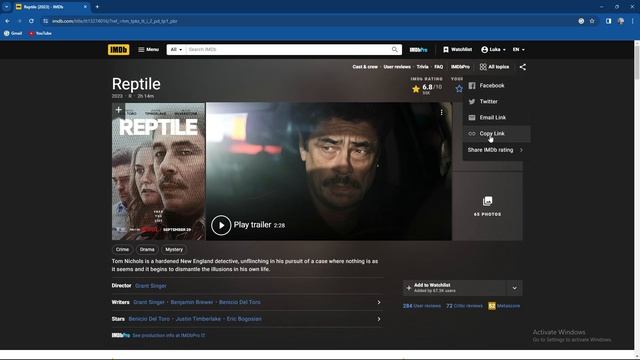The width and height of the screenshot is (640, 360).
Task: Open the 65 Photos gallery tile
Action: [x=487, y=206]
